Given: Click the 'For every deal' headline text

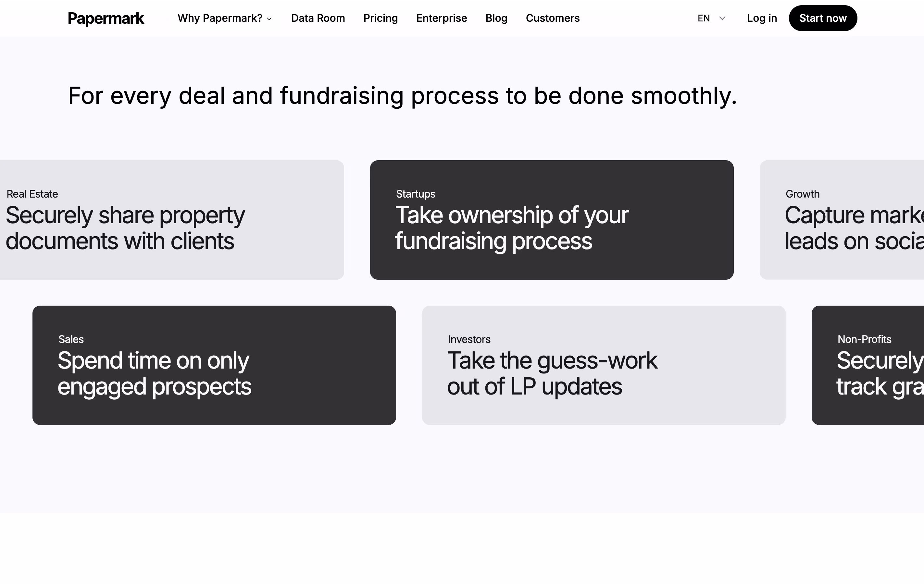Looking at the screenshot, I should click(402, 95).
